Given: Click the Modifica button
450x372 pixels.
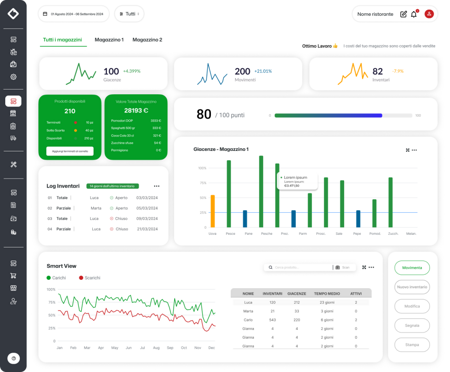Looking at the screenshot, I should coord(412,306).
